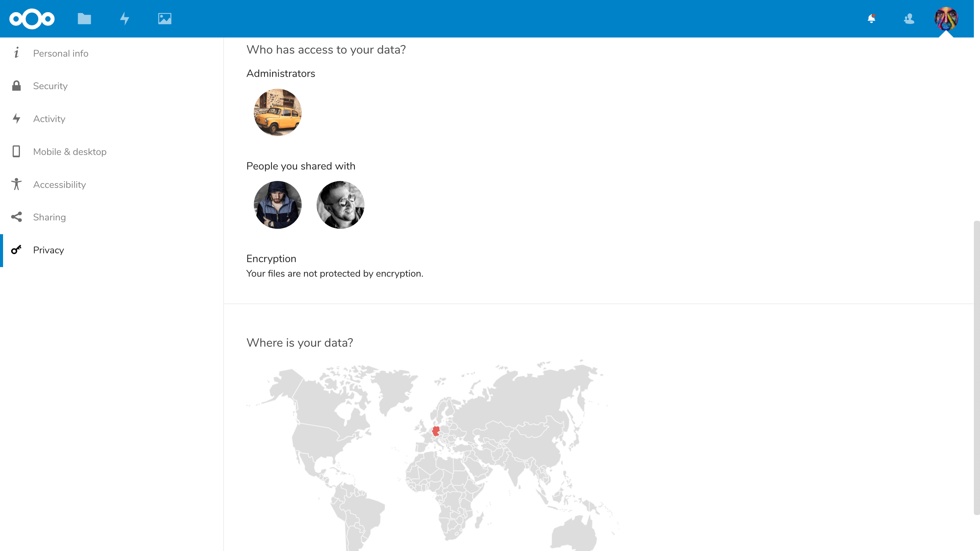Open user avatar menu in header
Image resolution: width=980 pixels, height=551 pixels.
946,19
